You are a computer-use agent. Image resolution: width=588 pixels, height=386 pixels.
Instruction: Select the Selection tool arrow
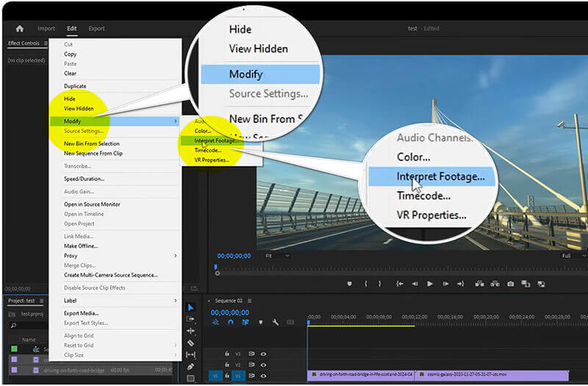pos(190,307)
